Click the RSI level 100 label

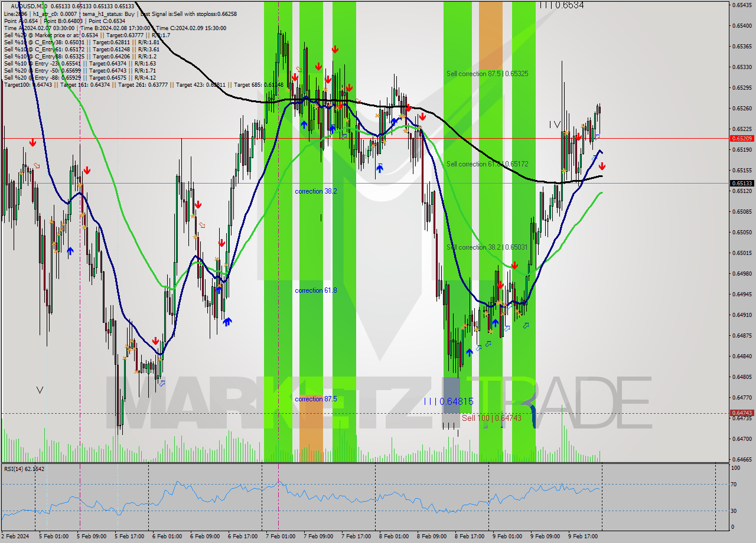pyautogui.click(x=736, y=468)
